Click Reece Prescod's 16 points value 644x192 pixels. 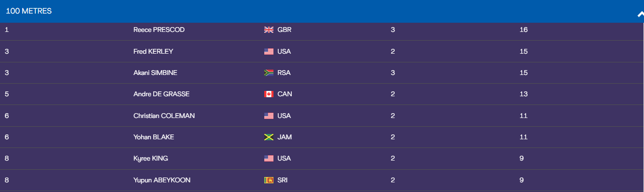pos(524,30)
